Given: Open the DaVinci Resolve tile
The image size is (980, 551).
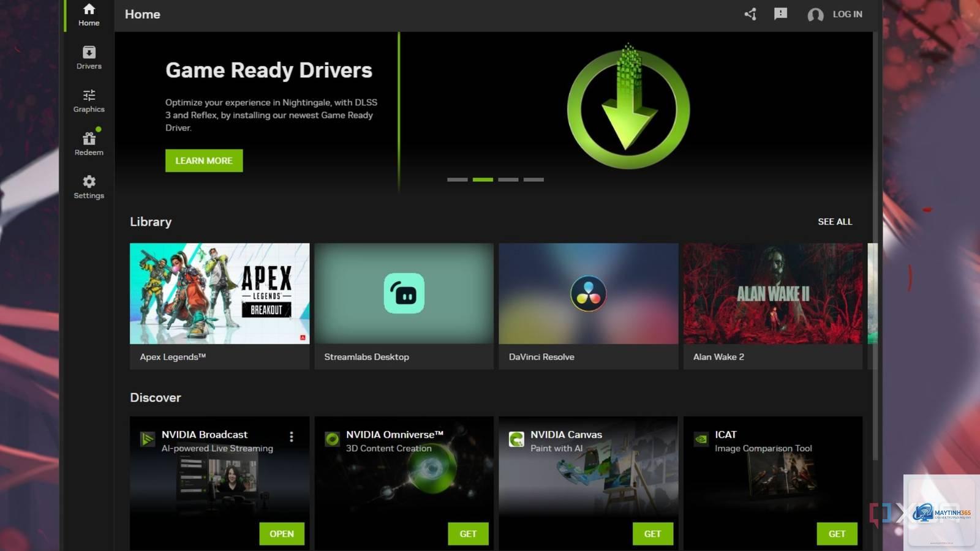Looking at the screenshot, I should click(x=589, y=306).
